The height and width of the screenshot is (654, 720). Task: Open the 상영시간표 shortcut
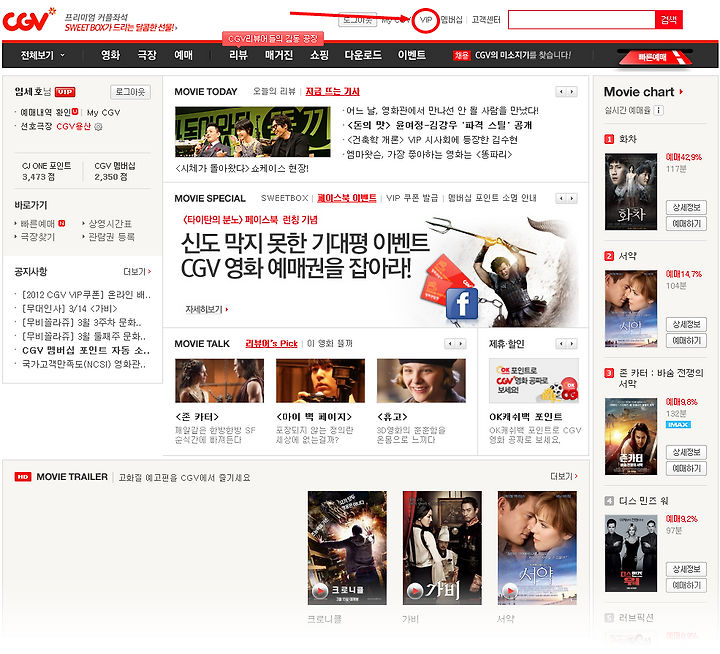pos(110,224)
